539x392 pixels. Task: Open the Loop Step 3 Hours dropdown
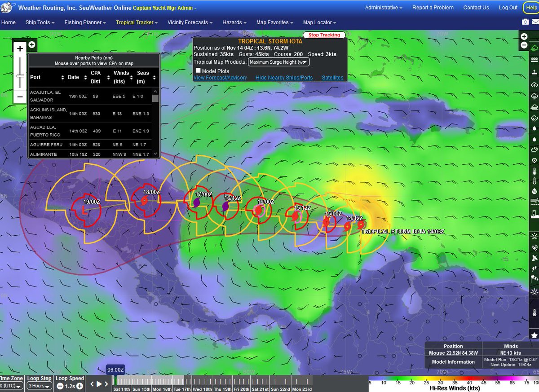pyautogui.click(x=39, y=385)
